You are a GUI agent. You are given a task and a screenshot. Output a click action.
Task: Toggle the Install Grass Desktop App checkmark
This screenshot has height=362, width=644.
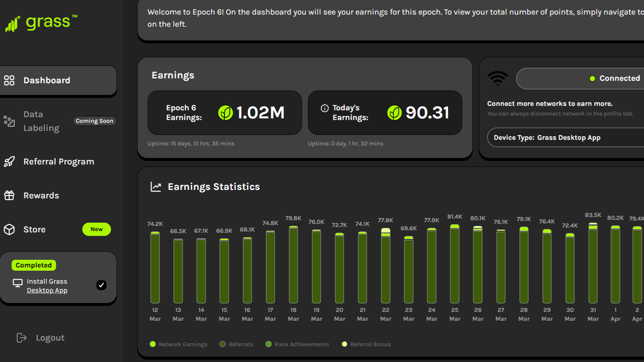[x=101, y=285]
